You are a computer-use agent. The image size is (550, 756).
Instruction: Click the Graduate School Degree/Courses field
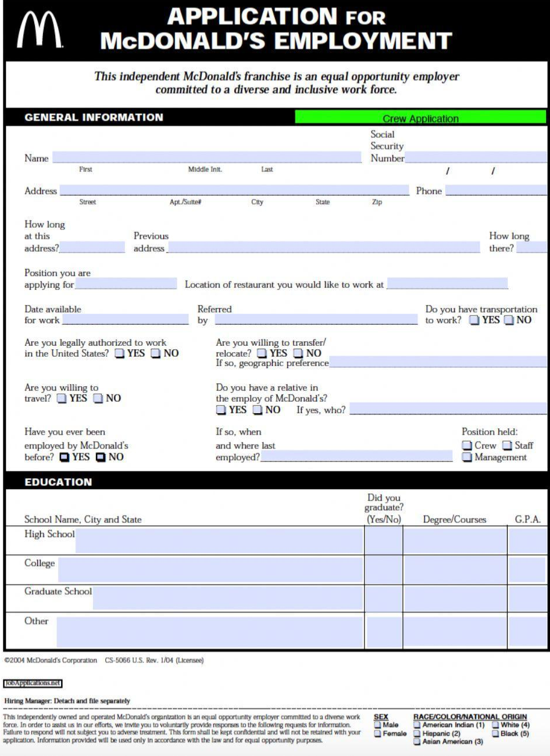(455, 598)
